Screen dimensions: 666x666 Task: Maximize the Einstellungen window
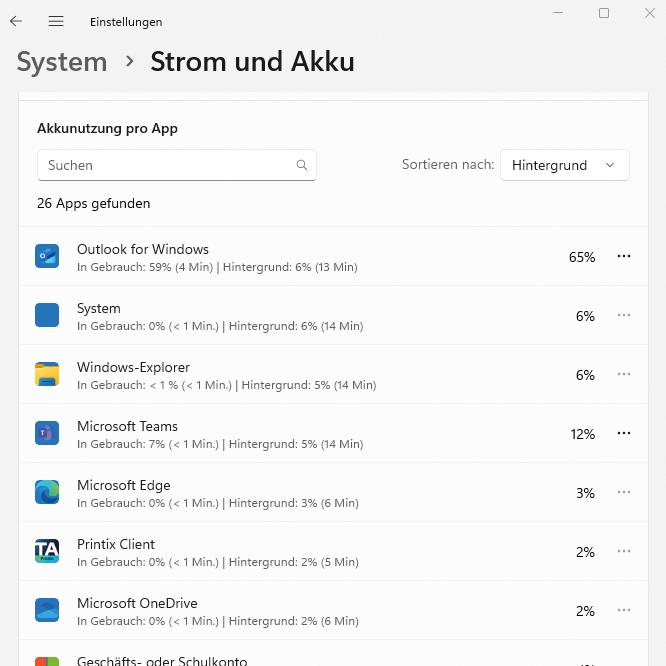(604, 13)
